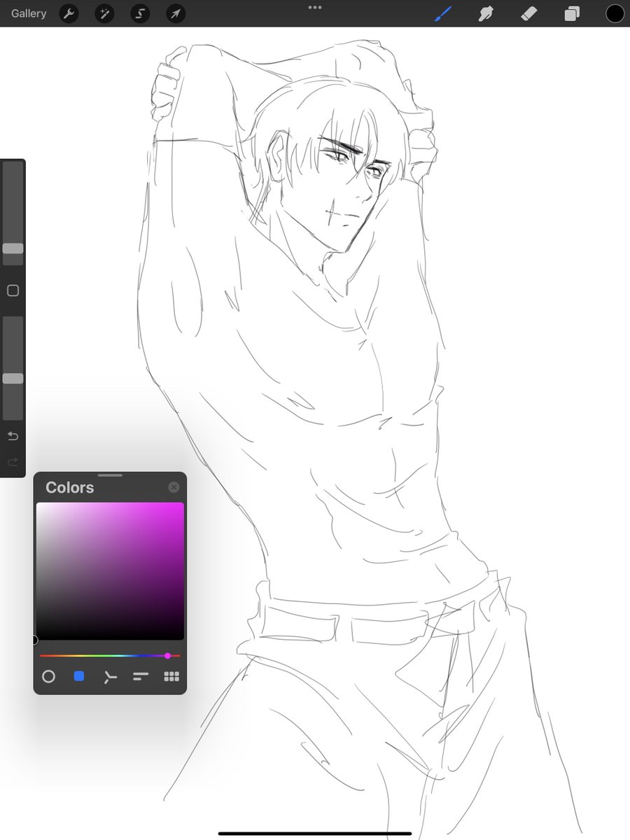Switch to the Classic color tab
Viewport: 630px width, 840px height.
tap(79, 676)
